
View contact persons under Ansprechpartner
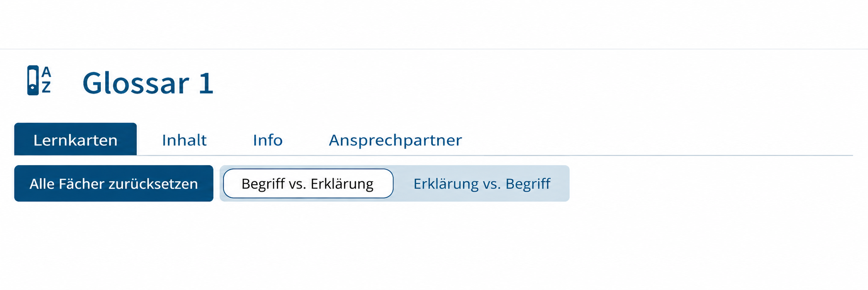(x=395, y=140)
